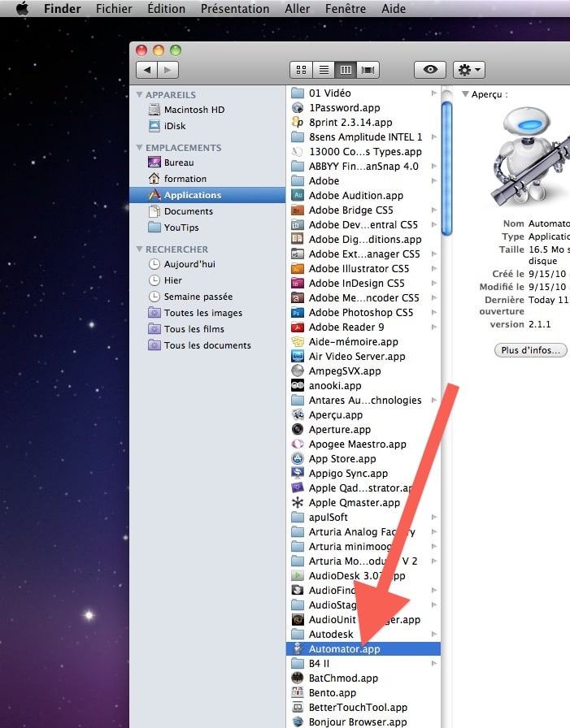
Task: Switch to icon view
Action: point(301,70)
